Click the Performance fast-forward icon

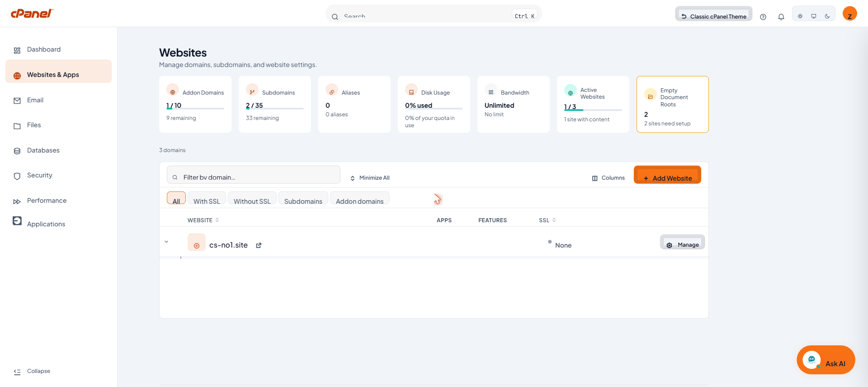tap(17, 201)
